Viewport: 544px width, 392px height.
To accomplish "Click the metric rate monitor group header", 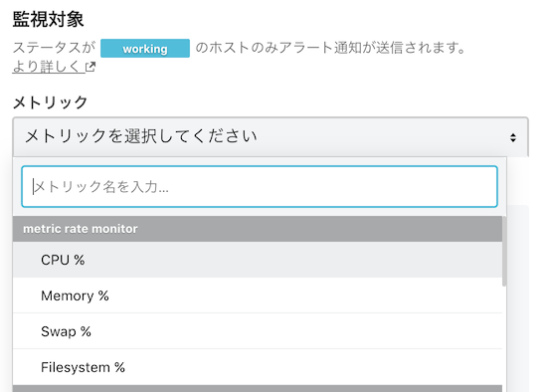I will [x=258, y=229].
